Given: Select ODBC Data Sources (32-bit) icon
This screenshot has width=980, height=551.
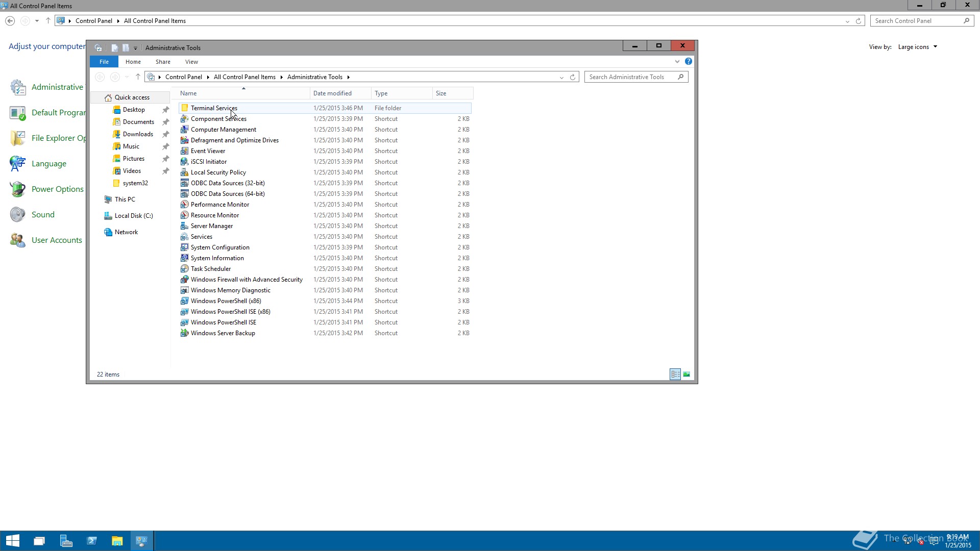Looking at the screenshot, I should [x=185, y=183].
